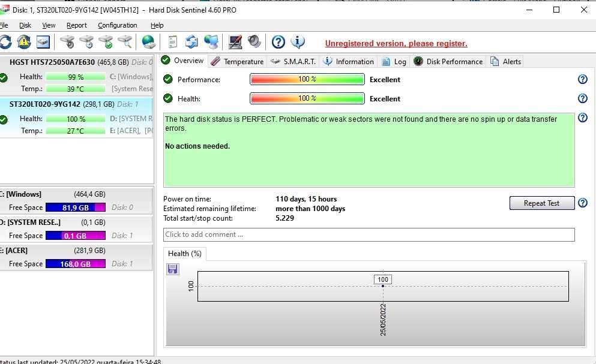Viewport: 596px width, 364px height.
Task: Click the question mark help toolbar icon
Action: tap(278, 42)
